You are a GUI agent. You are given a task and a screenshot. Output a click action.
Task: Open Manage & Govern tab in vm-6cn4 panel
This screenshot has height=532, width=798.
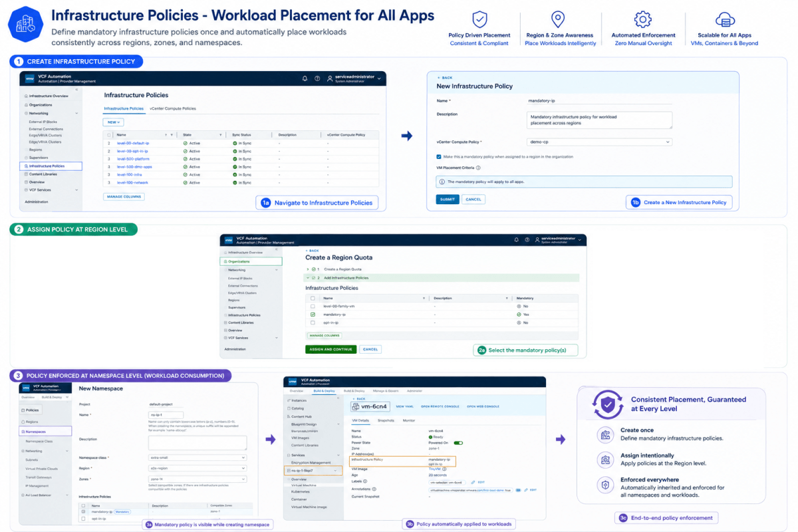(386, 391)
